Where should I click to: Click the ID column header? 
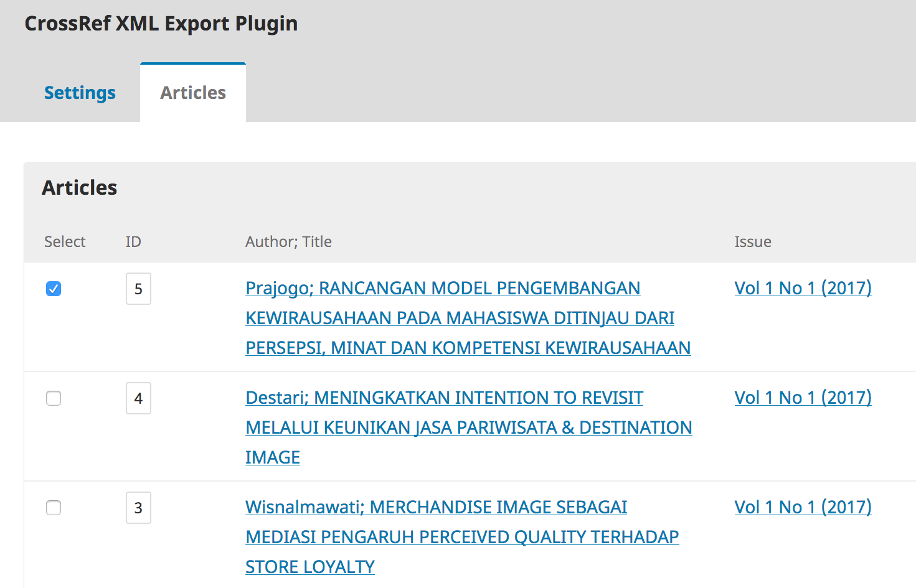pos(133,241)
